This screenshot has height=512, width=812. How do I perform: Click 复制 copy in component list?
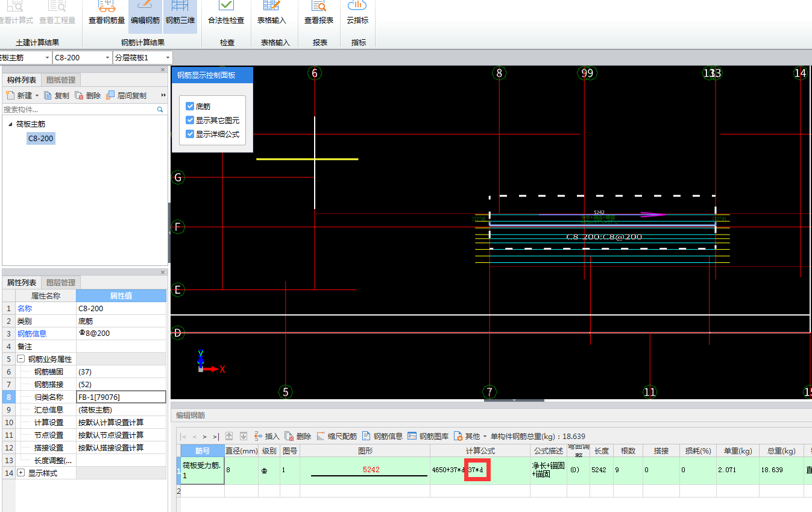[57, 95]
